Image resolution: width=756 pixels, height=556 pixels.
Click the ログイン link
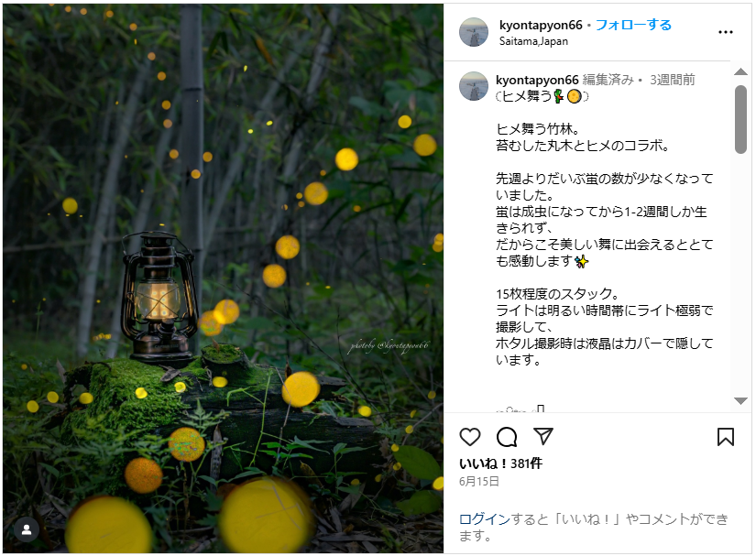point(484,518)
